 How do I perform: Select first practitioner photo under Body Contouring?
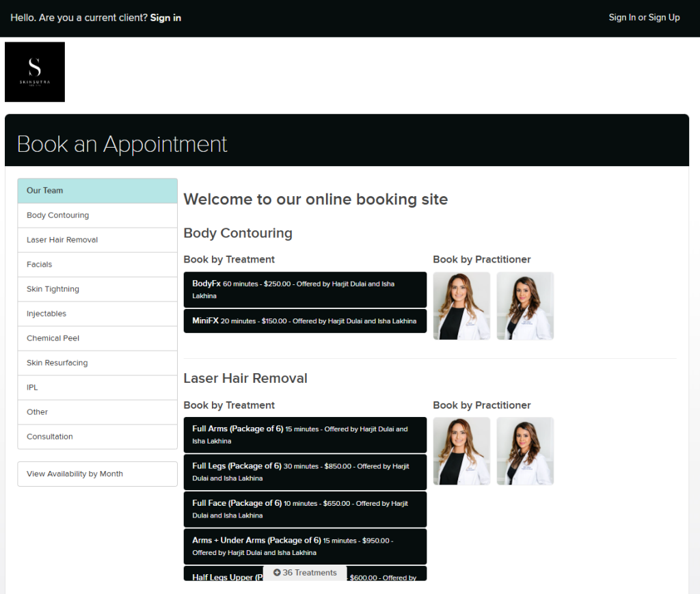461,306
